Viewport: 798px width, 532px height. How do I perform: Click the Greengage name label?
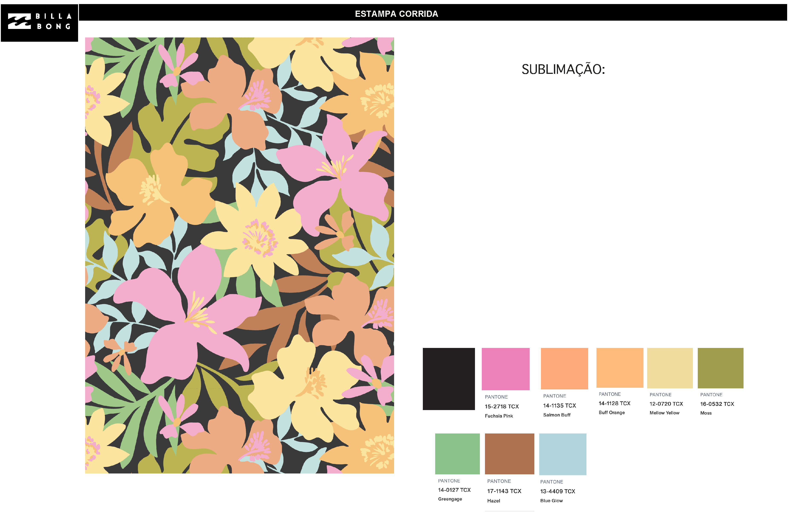point(450,499)
